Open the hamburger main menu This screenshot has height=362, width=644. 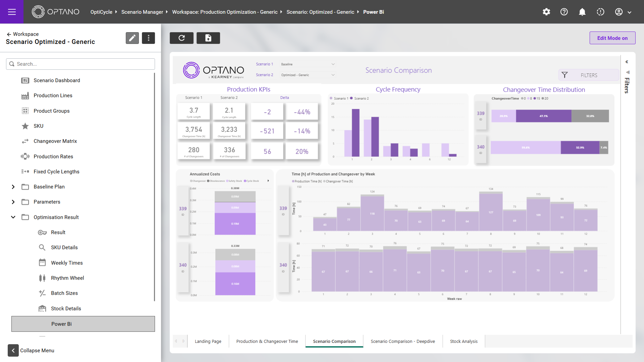coord(12,12)
